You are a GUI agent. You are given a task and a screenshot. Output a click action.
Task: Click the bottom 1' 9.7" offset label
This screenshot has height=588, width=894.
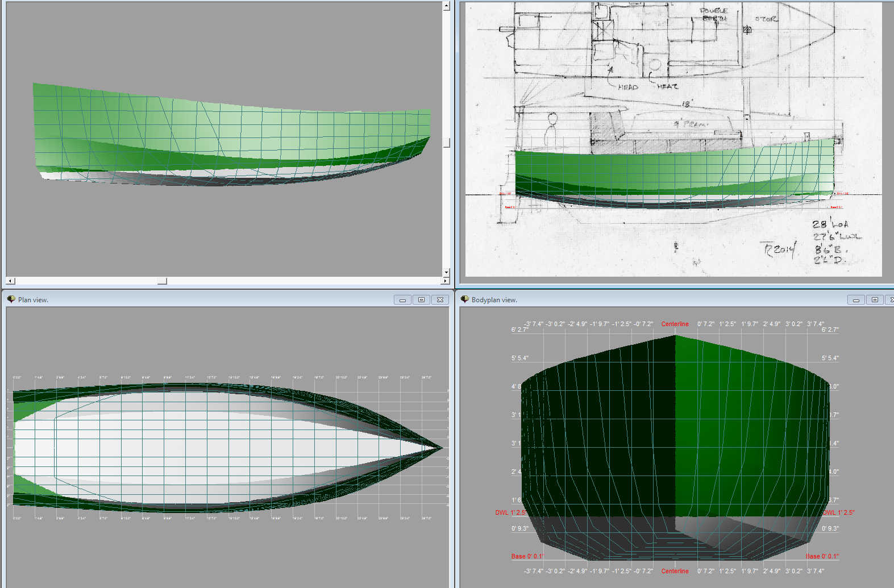click(x=750, y=571)
